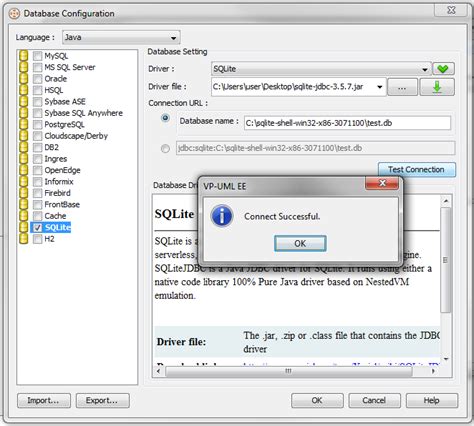
Task: Click the database icon beside Cloudscape/Derby
Action: (x=23, y=136)
